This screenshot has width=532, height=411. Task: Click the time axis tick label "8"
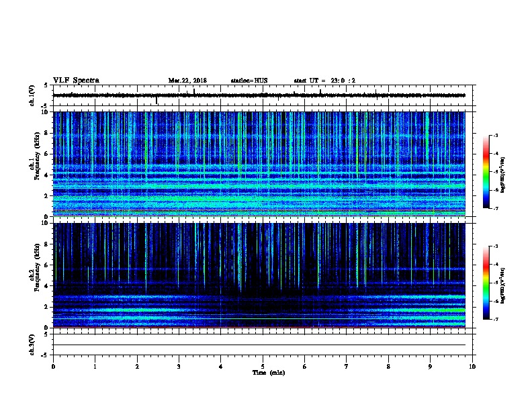click(388, 367)
